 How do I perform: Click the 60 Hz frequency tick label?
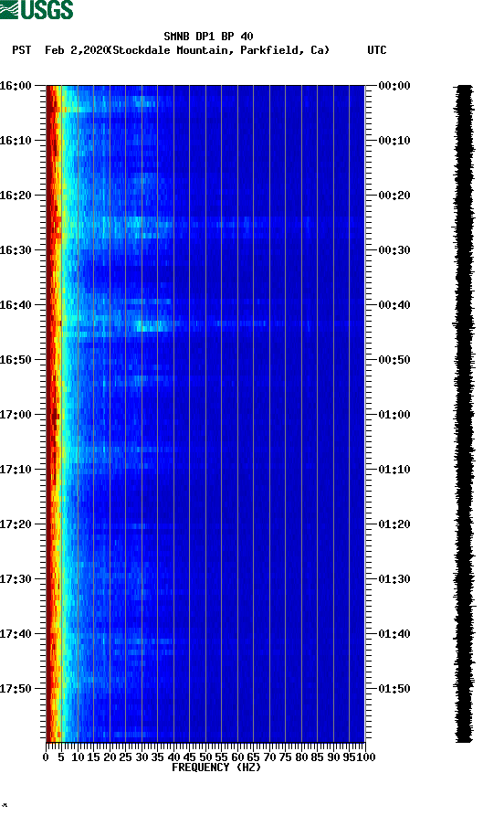point(237,757)
